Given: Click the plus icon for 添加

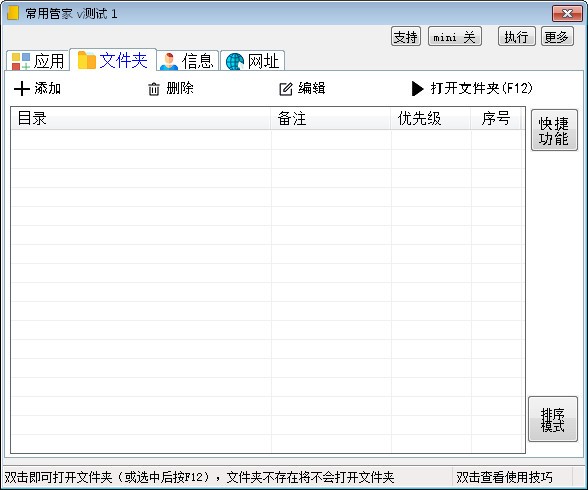Looking at the screenshot, I should click(22, 89).
